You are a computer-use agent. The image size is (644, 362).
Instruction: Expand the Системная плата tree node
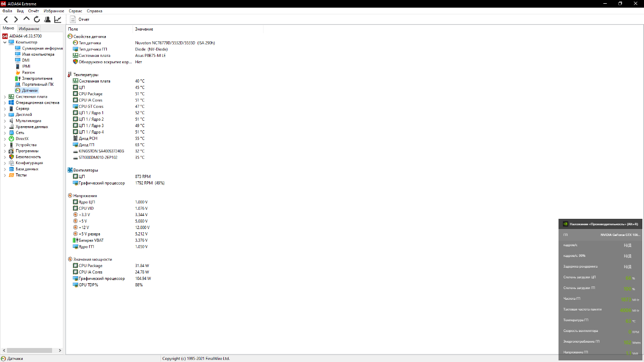point(5,97)
